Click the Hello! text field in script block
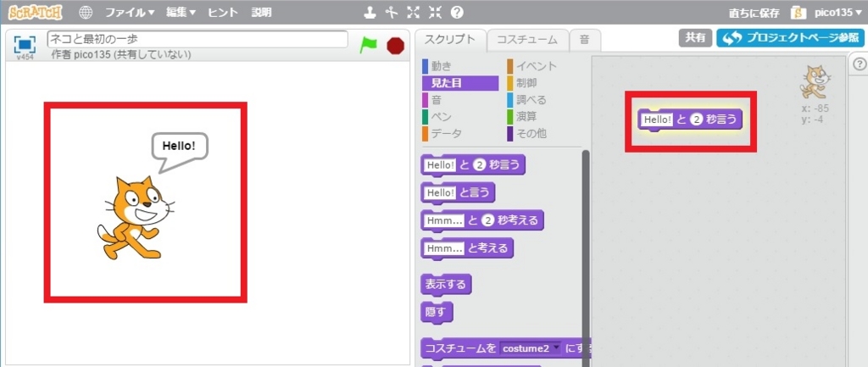 pyautogui.click(x=656, y=119)
